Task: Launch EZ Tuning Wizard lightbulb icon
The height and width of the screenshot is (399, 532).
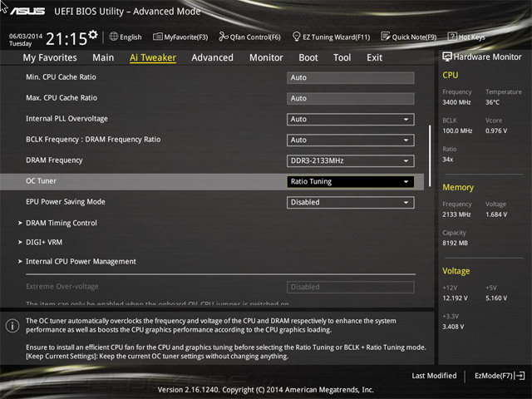Action: click(x=296, y=37)
